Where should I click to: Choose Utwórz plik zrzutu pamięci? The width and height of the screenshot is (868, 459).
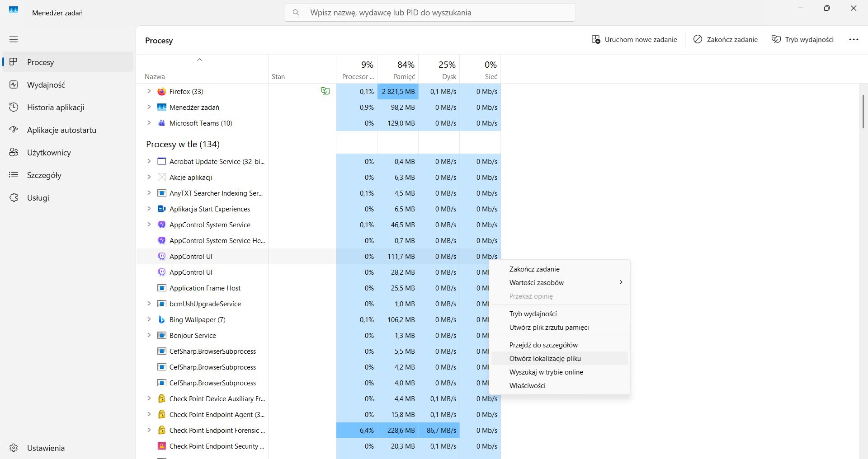coord(560,327)
